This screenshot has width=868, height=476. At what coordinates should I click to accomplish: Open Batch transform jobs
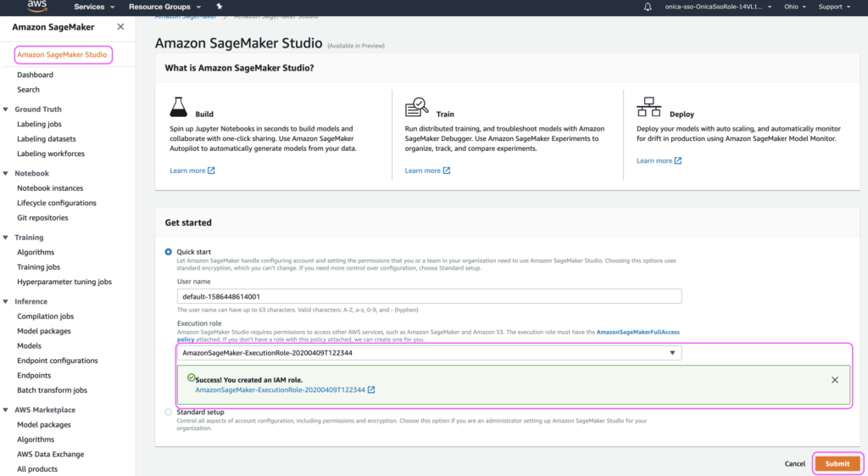pos(52,390)
